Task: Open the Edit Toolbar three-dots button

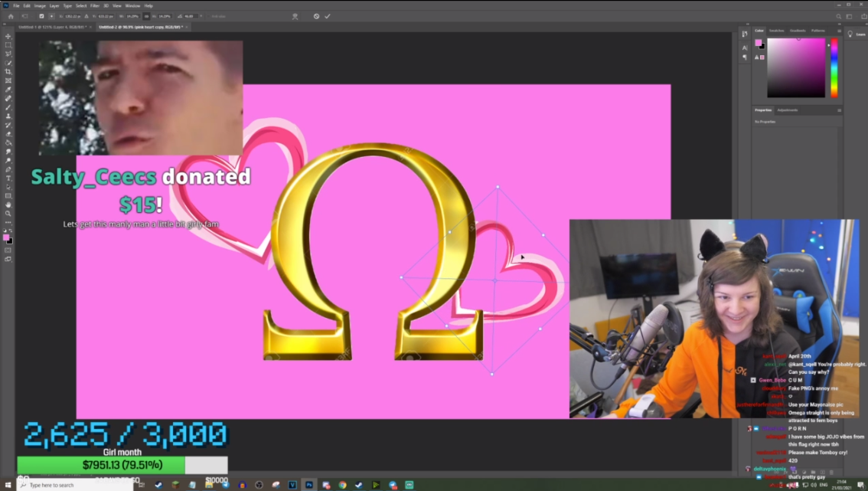Action: pyautogui.click(x=8, y=222)
